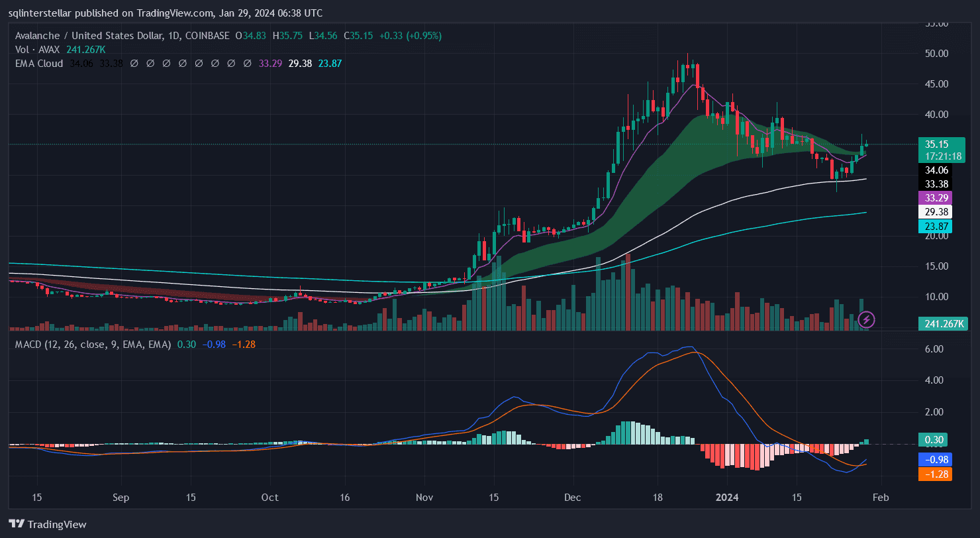Click the 241.267K volume tag on axis
980x538 pixels.
click(x=940, y=324)
